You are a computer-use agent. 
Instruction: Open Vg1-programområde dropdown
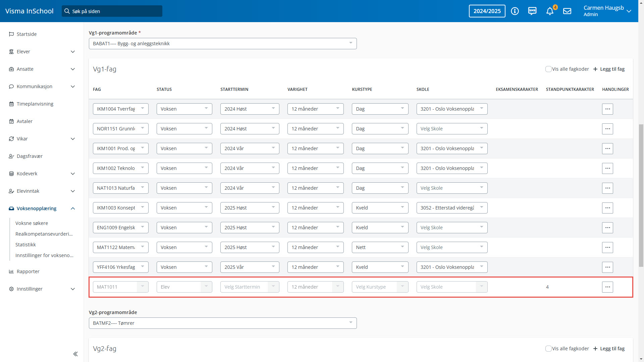coord(222,44)
